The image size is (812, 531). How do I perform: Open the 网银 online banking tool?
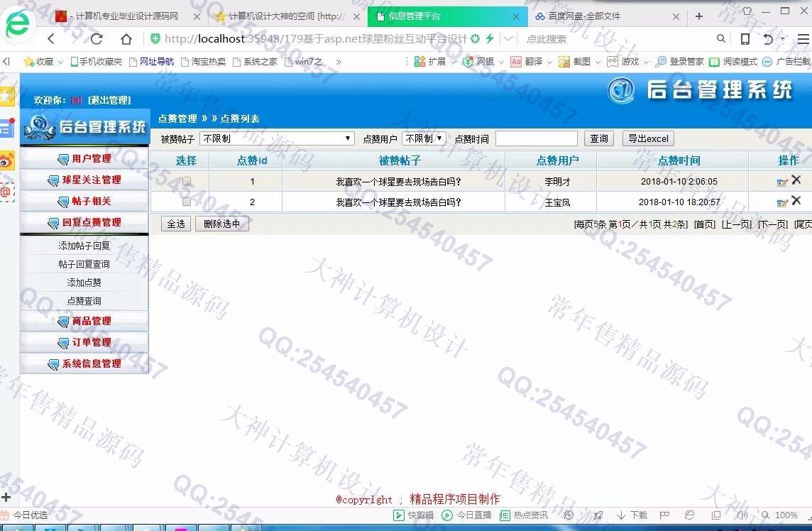[478, 62]
